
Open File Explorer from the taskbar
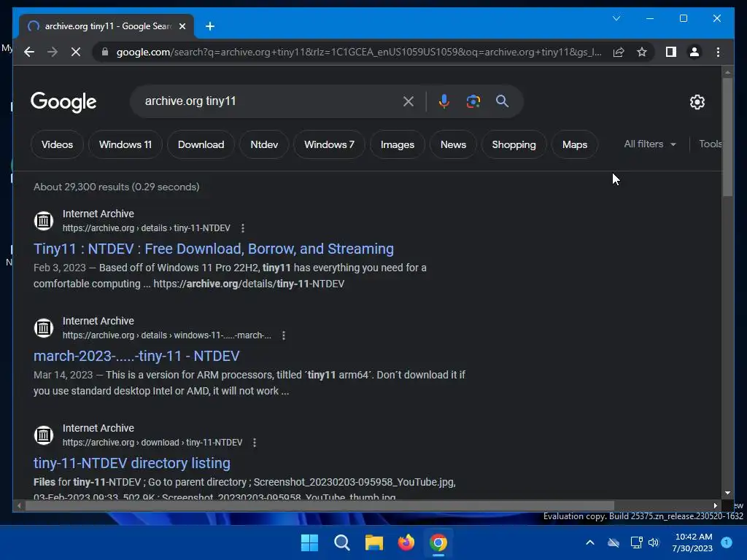pos(374,542)
